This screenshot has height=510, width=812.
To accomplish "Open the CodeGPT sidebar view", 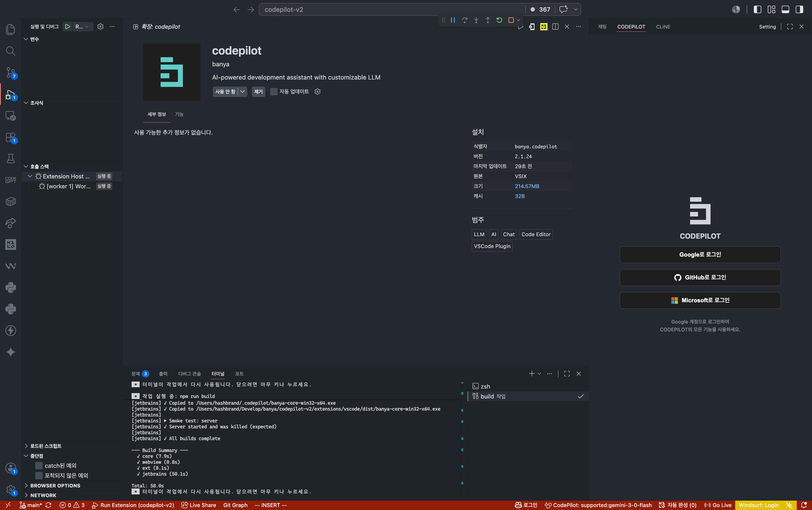I will tap(10, 180).
